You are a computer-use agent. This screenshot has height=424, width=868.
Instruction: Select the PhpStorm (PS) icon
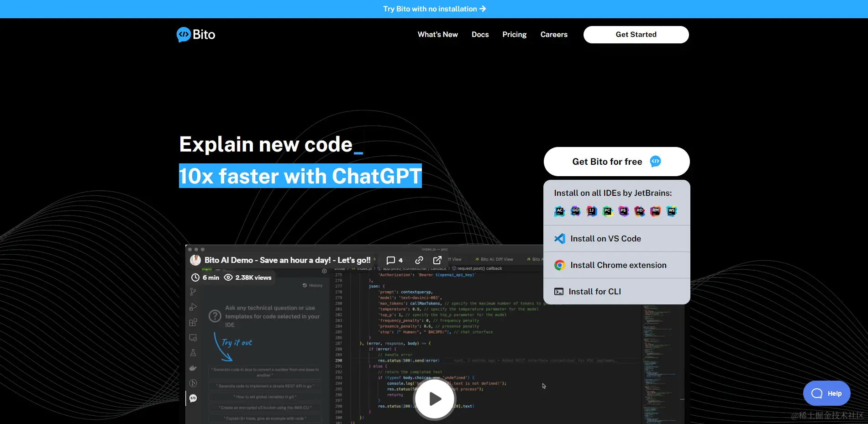(623, 211)
